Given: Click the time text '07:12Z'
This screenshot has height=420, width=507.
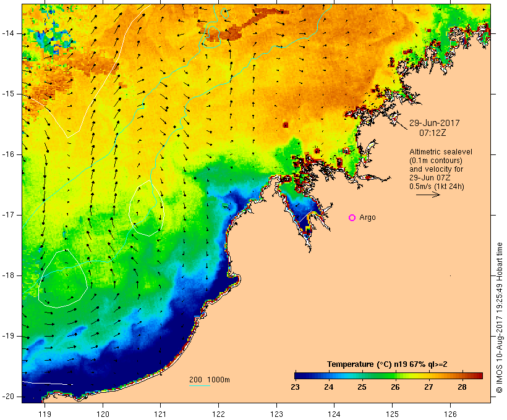Looking at the screenshot, I should (433, 133).
